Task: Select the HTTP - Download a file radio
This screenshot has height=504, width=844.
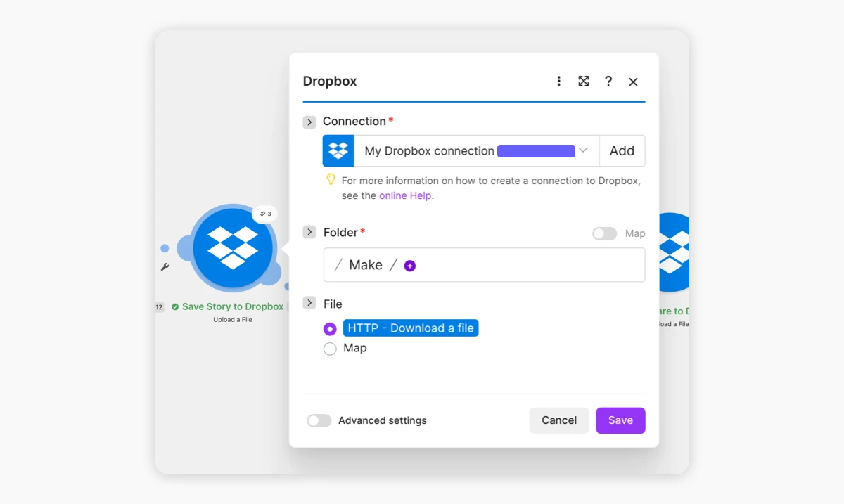Action: (330, 329)
